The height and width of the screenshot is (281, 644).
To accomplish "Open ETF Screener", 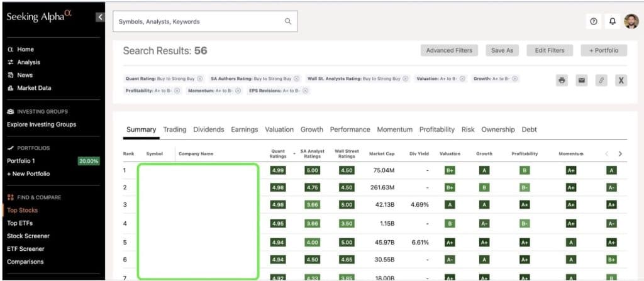I will click(26, 248).
